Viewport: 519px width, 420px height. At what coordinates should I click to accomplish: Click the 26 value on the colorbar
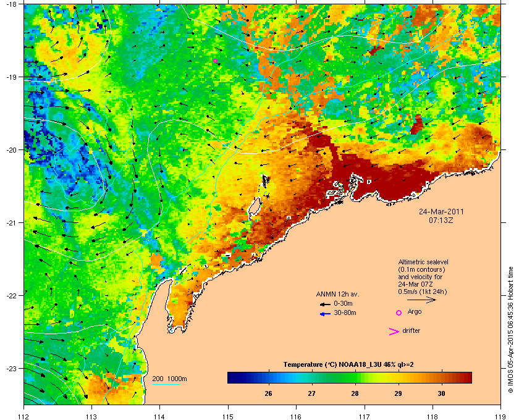point(268,393)
